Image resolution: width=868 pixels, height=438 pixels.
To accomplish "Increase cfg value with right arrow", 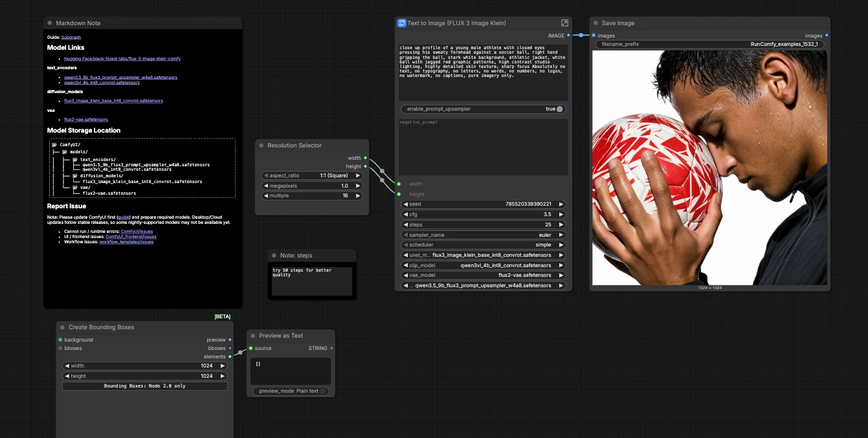I will pyautogui.click(x=561, y=214).
